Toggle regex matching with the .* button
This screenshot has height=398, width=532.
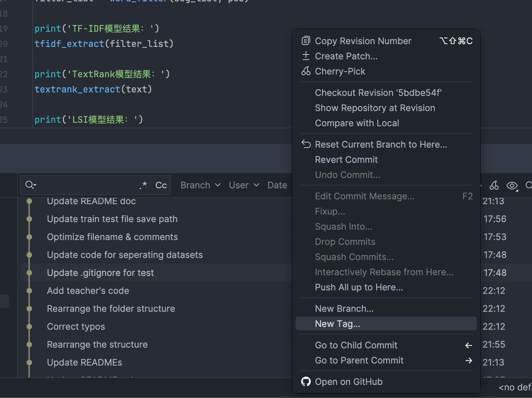[143, 185]
